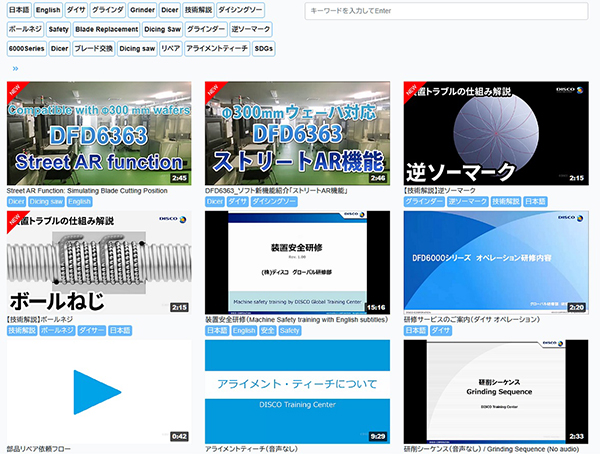Click 逆ソーマーク tag under 逆ソーマーク video
The height and width of the screenshot is (454, 600).
point(468,202)
